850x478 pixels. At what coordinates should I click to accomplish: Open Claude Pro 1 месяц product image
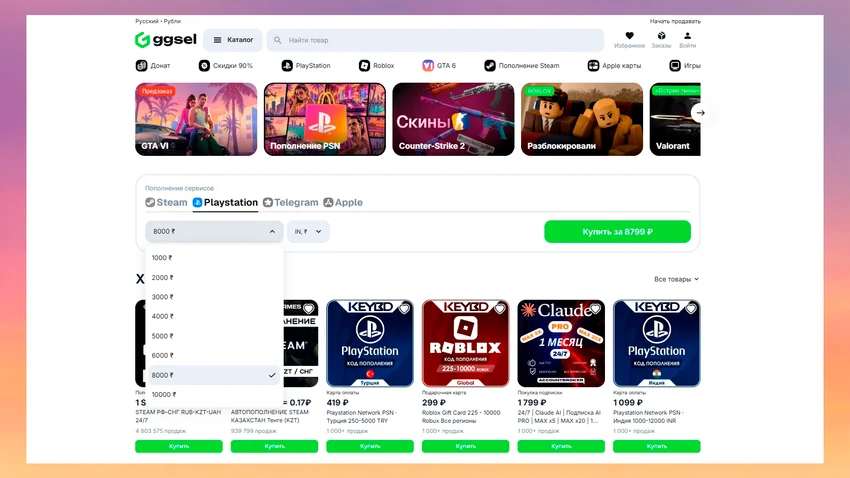[561, 343]
